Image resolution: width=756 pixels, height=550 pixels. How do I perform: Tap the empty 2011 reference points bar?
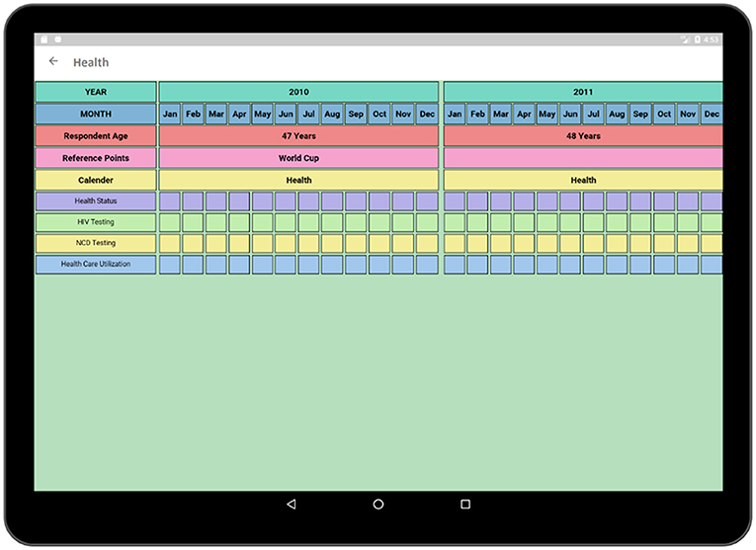pos(583,158)
